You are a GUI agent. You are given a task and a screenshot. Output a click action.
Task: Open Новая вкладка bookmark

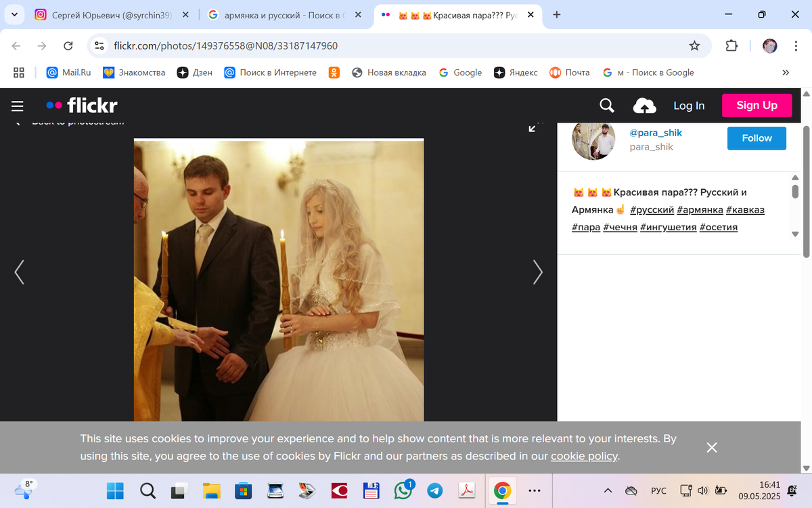point(389,72)
